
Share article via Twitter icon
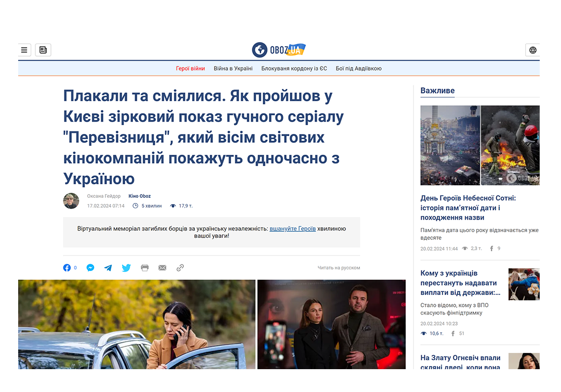click(126, 268)
